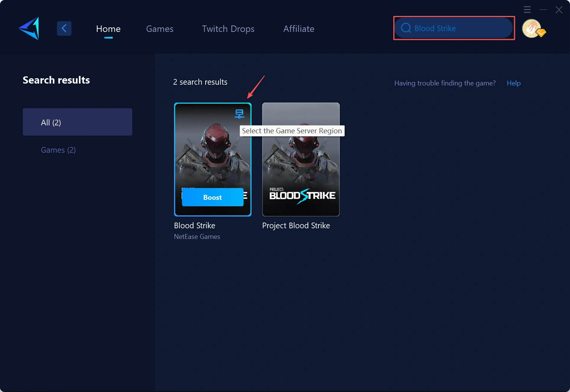Open the hamburger menu near the window controls
Screen dimensions: 570x392
tap(527, 9)
